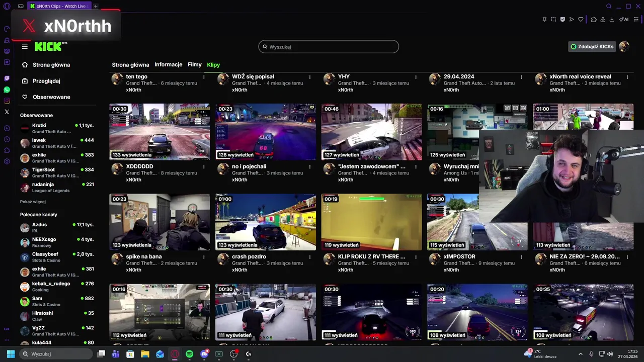Open the Easy Setup sliders icon

(x=636, y=20)
